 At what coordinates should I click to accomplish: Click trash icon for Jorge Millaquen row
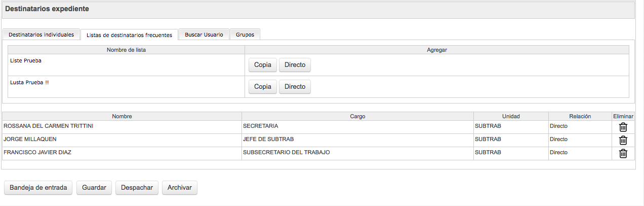tap(623, 141)
